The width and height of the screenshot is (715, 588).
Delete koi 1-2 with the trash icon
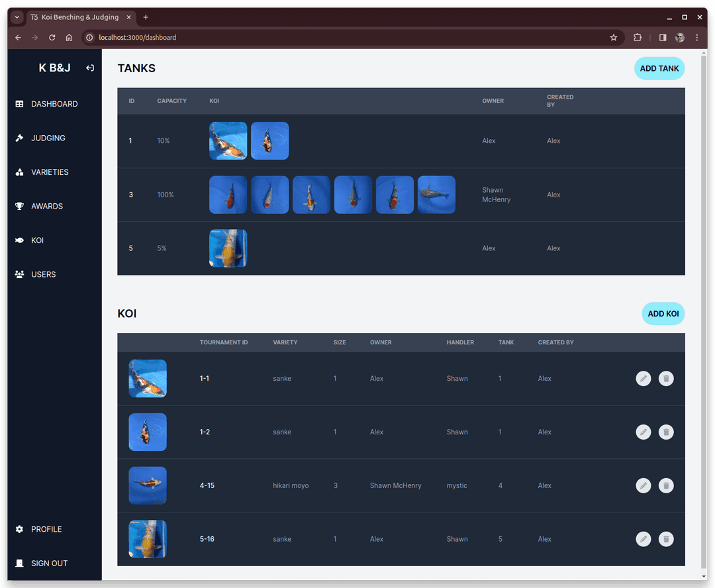666,432
